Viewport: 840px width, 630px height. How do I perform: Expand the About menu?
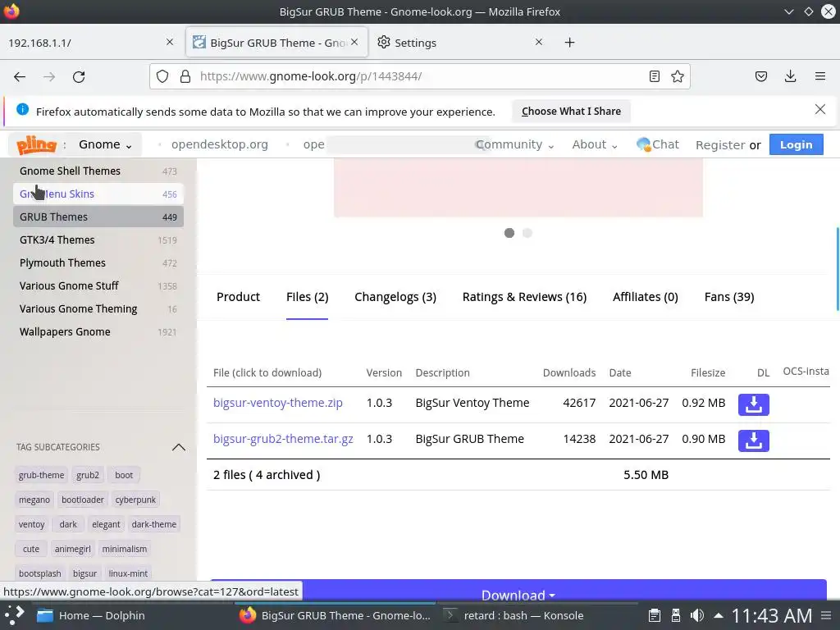(x=595, y=144)
